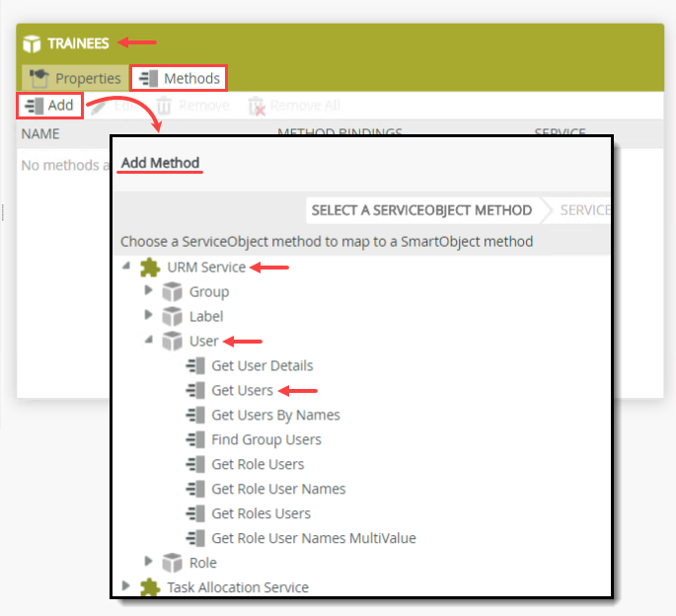This screenshot has height=616, width=676.
Task: Click the Remove toolbar button
Action: coord(193,106)
